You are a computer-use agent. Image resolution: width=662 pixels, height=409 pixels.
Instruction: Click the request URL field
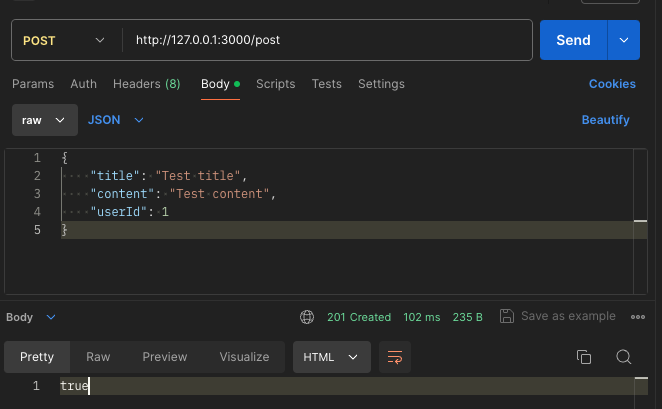(327, 40)
